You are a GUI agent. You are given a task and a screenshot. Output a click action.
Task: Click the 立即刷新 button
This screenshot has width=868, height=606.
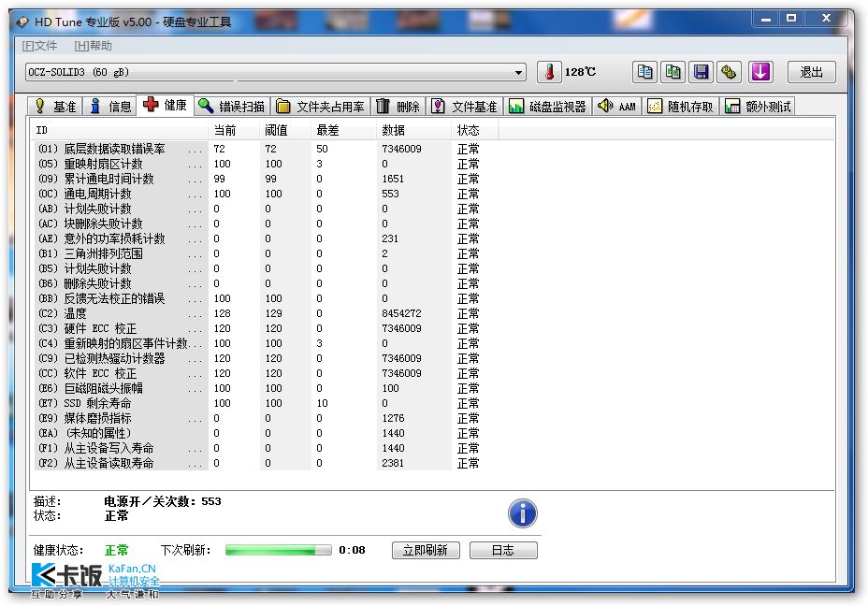tap(426, 550)
